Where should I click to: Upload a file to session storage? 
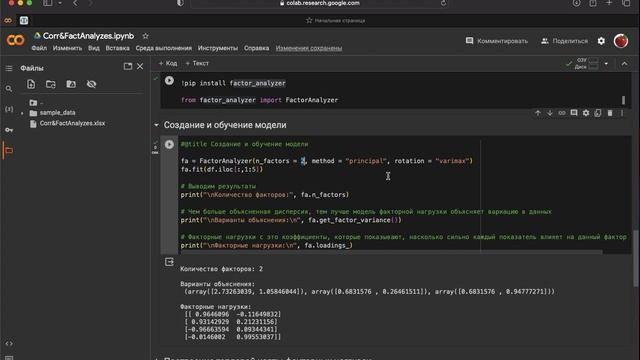tap(31, 84)
